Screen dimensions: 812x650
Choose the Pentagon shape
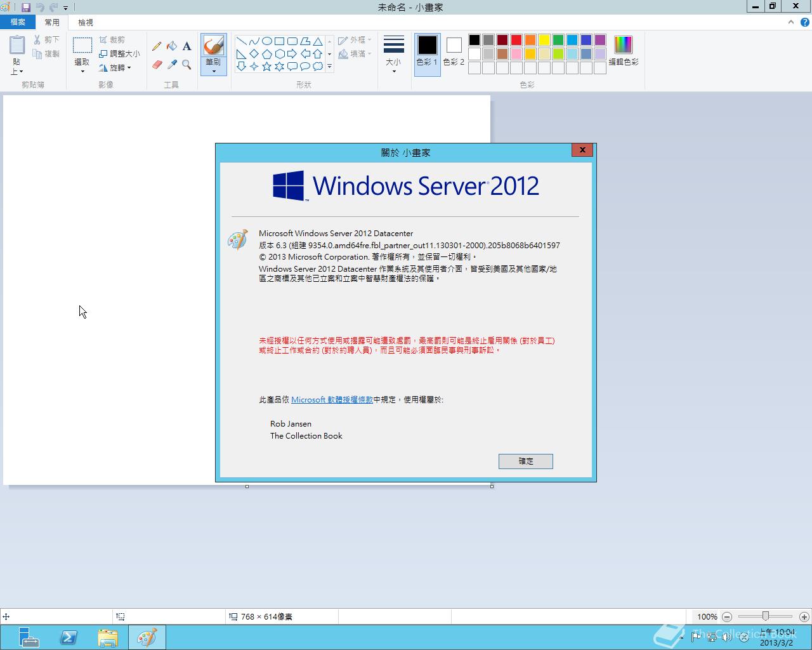pos(266,54)
